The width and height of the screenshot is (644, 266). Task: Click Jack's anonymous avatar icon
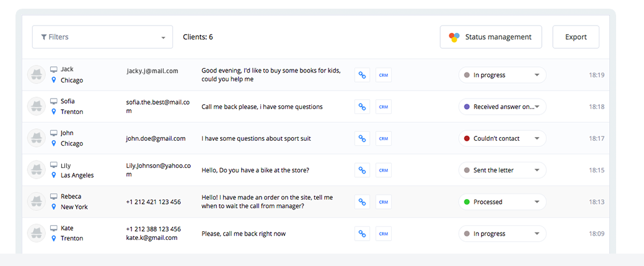pos(36,75)
